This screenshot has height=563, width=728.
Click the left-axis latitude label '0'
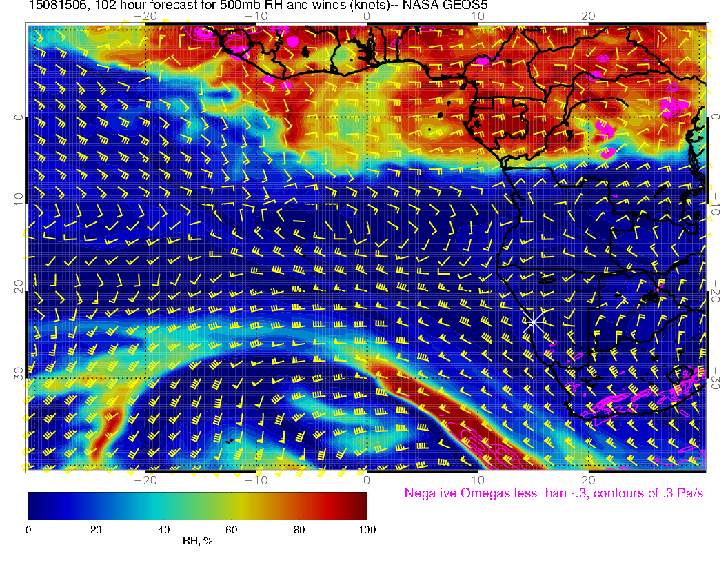18,117
